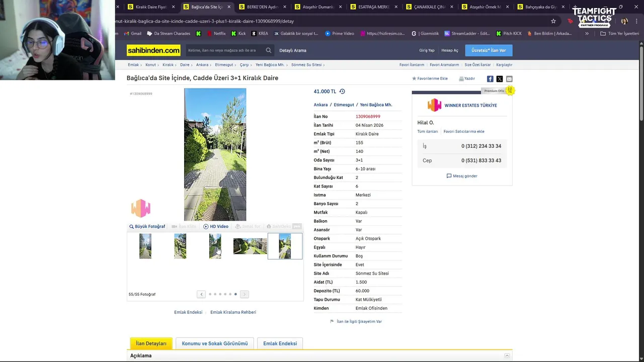
Task: Share listing on Facebook
Action: [490, 79]
